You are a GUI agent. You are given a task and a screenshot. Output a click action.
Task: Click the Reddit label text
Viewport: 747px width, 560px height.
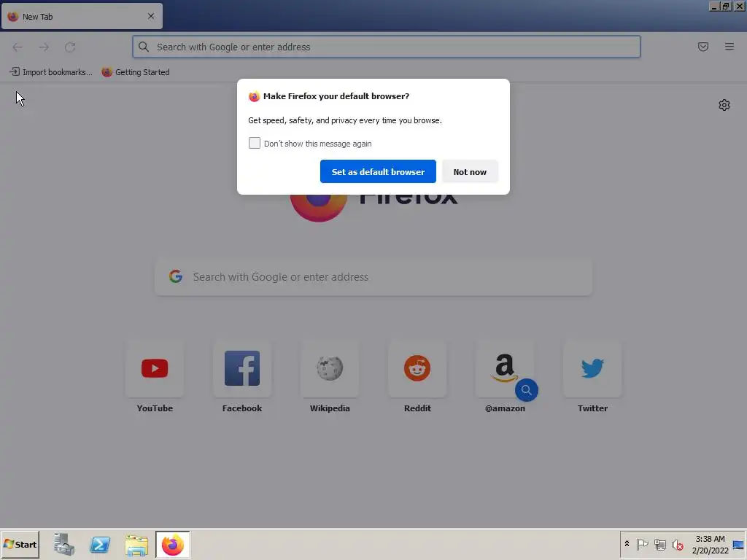(417, 408)
